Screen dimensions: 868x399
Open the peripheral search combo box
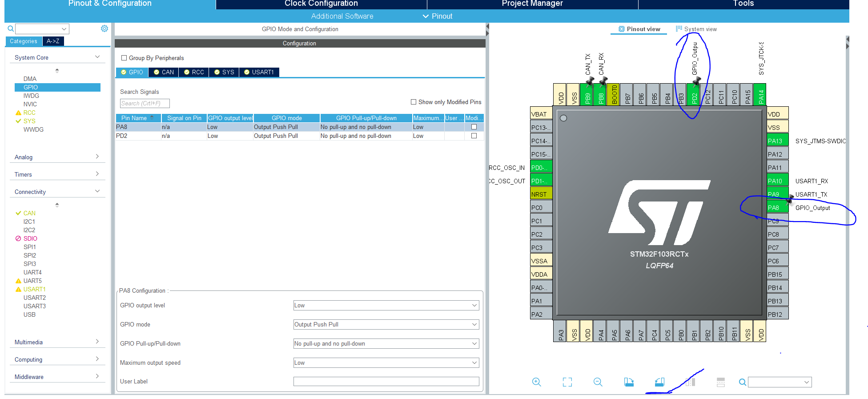42,29
